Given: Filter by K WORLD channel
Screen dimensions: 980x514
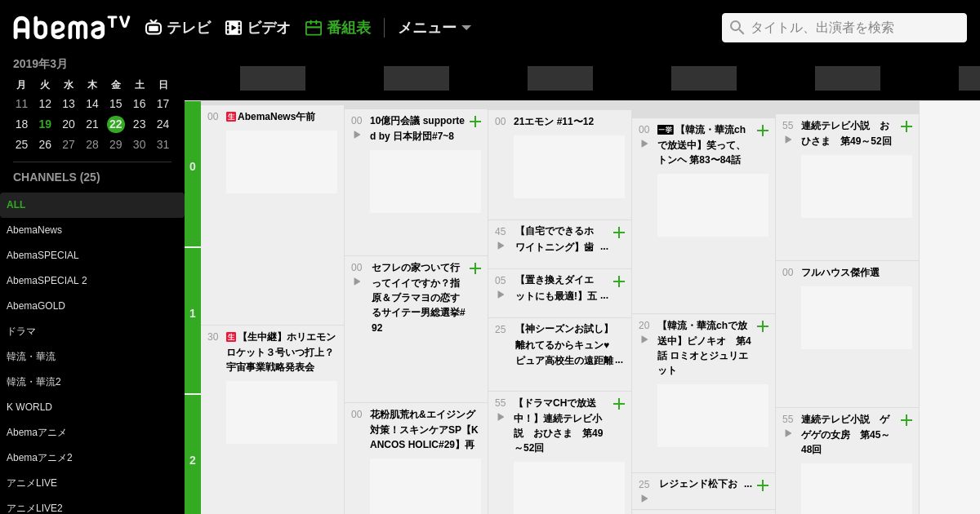Looking at the screenshot, I should click(x=91, y=407).
